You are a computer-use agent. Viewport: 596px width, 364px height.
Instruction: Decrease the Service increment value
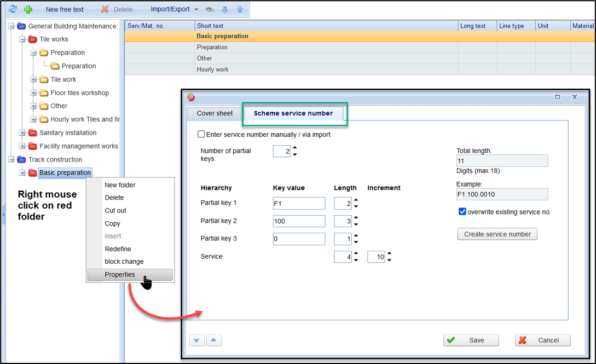[x=390, y=260]
